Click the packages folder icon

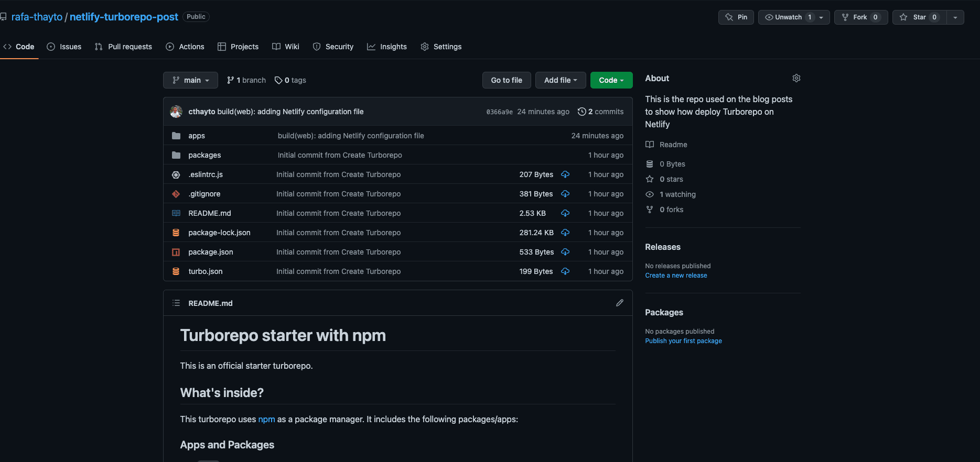pyautogui.click(x=176, y=155)
